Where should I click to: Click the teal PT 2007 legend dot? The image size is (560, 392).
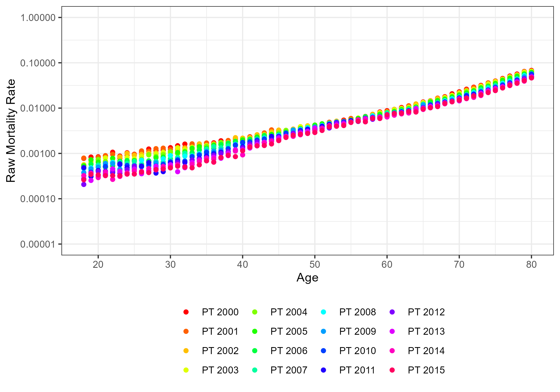(x=255, y=370)
